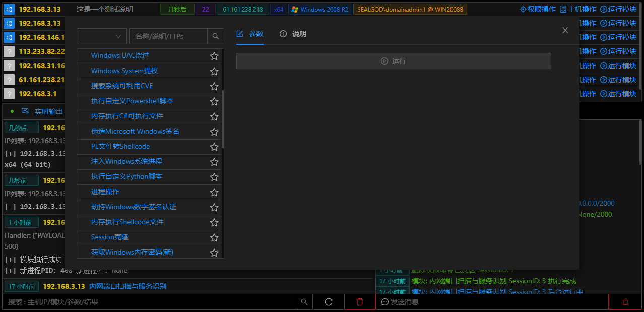Favorite the Windows UAC绕过 module star
Viewport: 644px width, 312px height.
[214, 56]
